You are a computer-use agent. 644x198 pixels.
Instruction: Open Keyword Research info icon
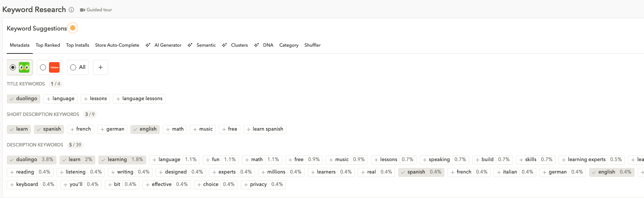71,10
